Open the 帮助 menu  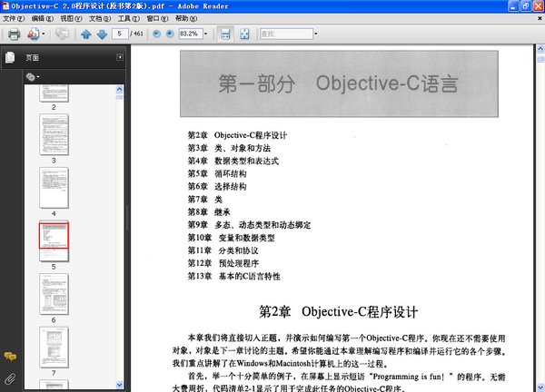point(186,18)
